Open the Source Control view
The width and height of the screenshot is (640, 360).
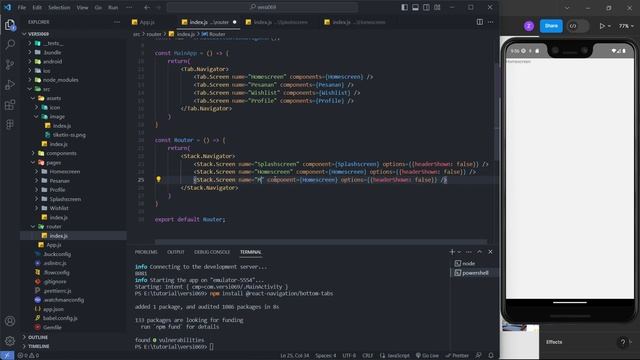(10, 64)
